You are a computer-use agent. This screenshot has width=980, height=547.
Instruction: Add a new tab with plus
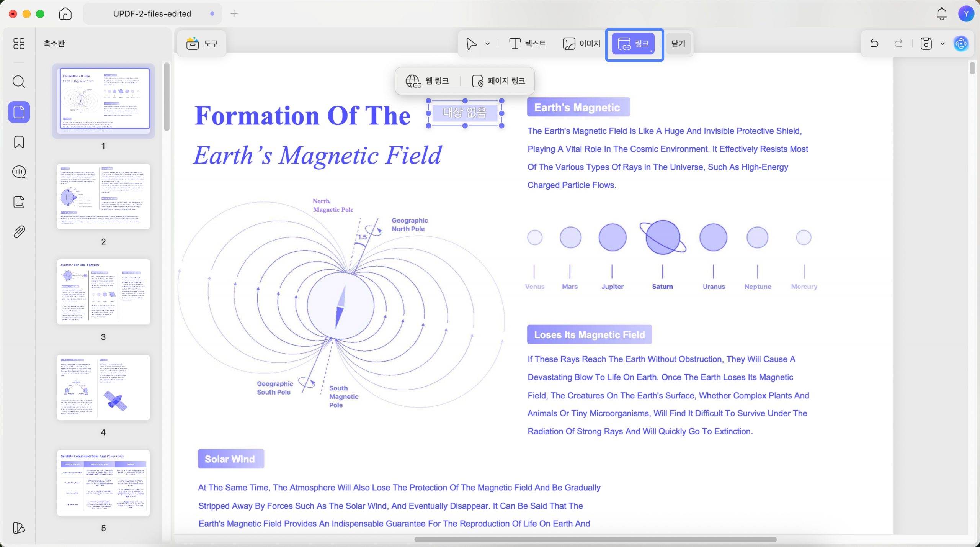click(234, 14)
